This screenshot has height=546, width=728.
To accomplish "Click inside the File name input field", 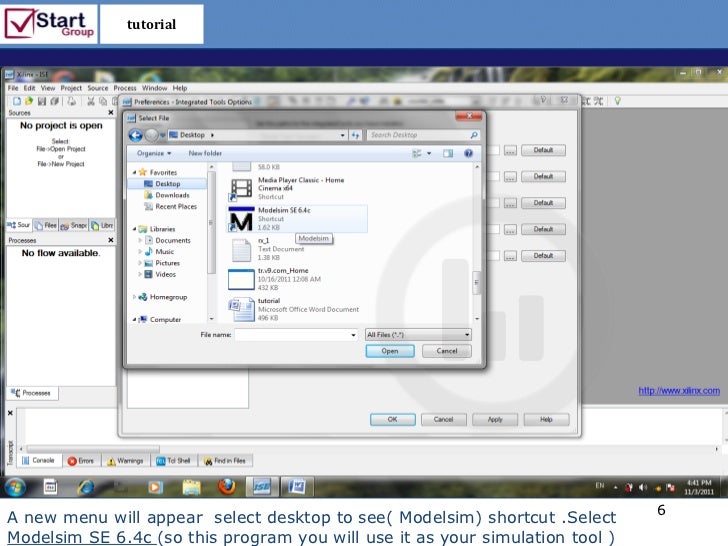I will [292, 335].
